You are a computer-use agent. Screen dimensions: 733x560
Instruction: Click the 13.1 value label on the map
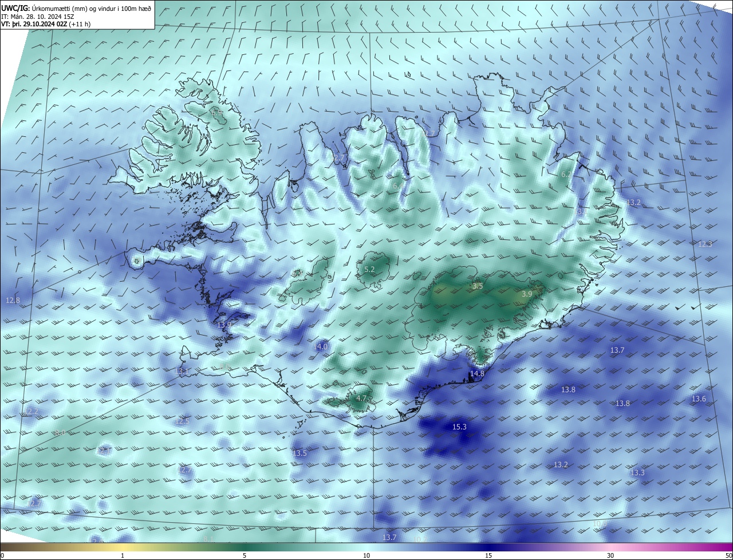[x=182, y=372]
